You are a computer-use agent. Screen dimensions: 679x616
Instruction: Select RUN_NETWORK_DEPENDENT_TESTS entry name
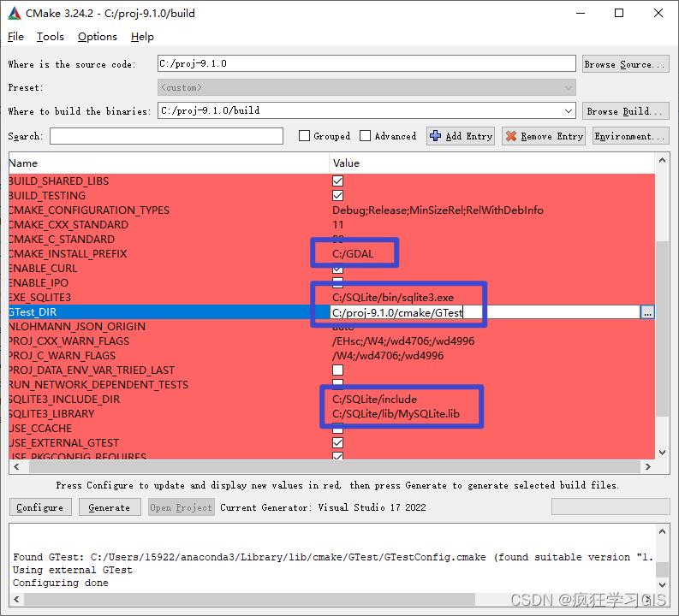point(98,385)
